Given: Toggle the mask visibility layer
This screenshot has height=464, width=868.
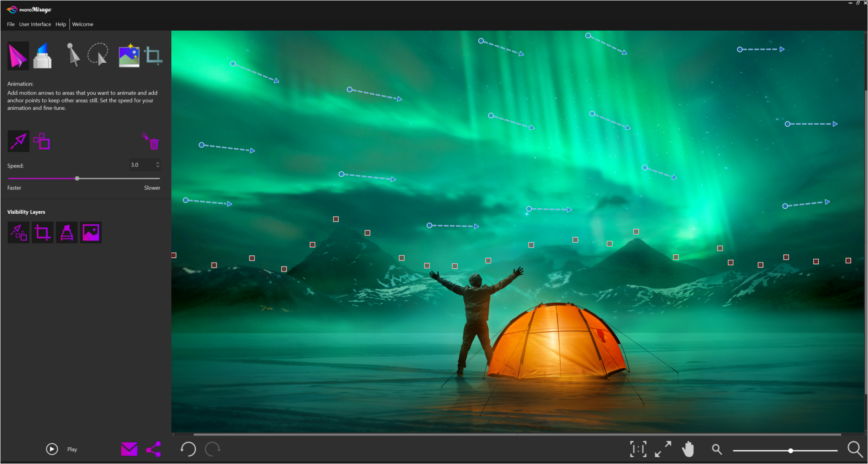Looking at the screenshot, I should click(66, 232).
